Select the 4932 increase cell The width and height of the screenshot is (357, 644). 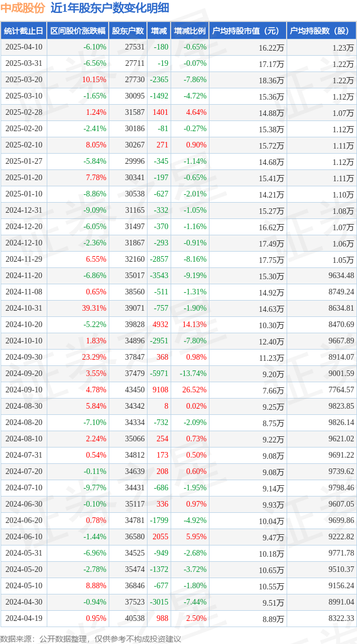point(159,325)
